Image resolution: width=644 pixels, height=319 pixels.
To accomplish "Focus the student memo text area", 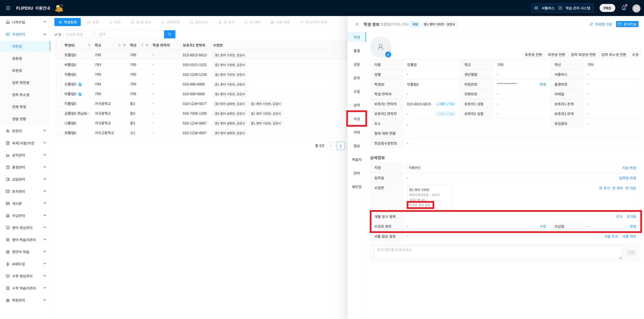I will pyautogui.click(x=498, y=253).
